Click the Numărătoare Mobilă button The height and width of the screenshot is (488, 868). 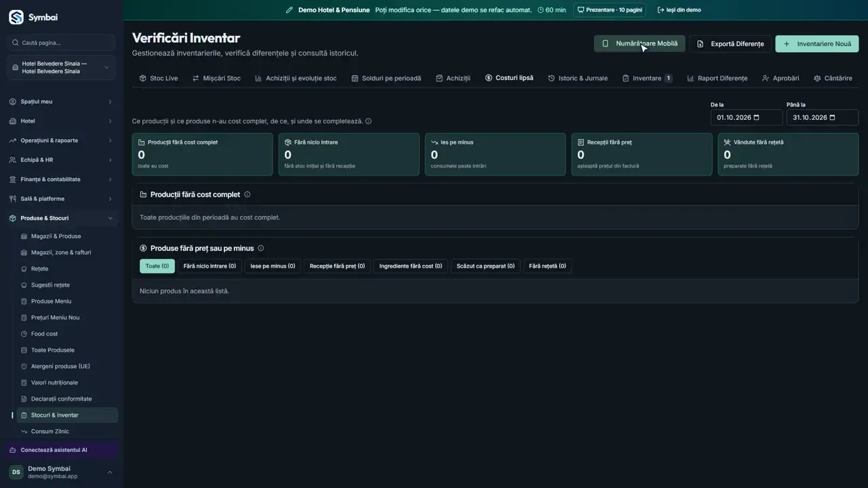(639, 44)
